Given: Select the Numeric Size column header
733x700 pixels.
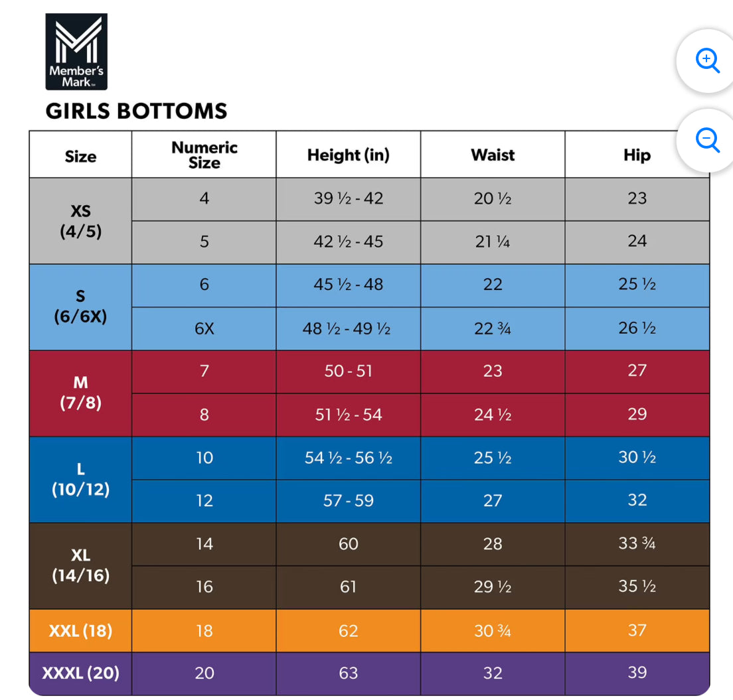Looking at the screenshot, I should pos(204,155).
